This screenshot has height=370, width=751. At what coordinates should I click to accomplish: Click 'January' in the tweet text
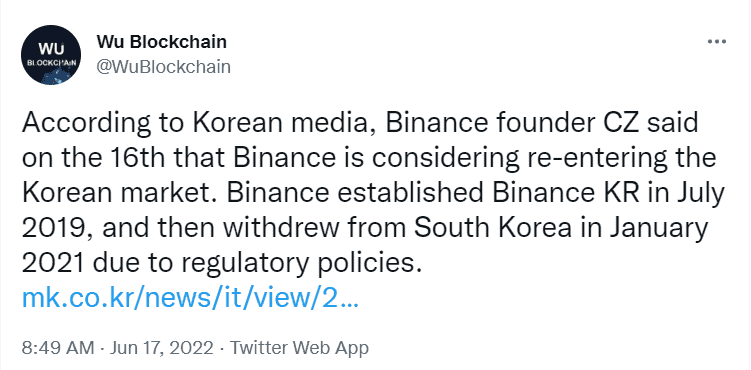coord(656,229)
